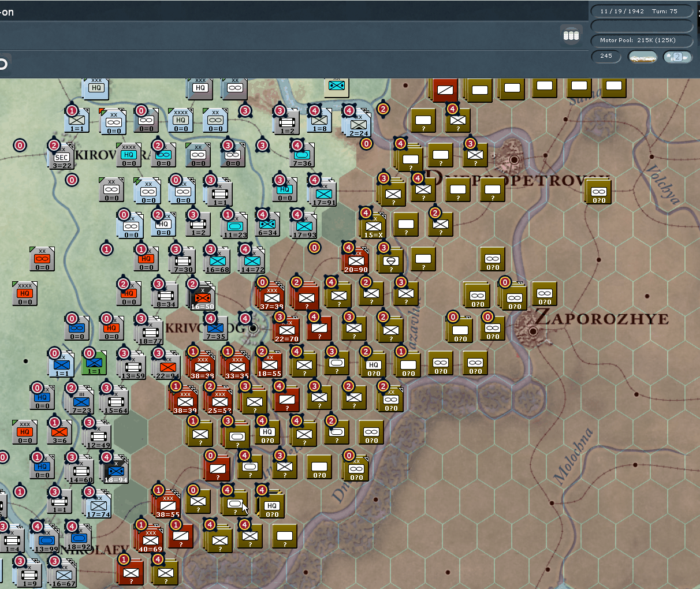Image resolution: width=700 pixels, height=589 pixels.
Task: Select the Soviet corps labeled 38=38
Action: pyautogui.click(x=202, y=368)
